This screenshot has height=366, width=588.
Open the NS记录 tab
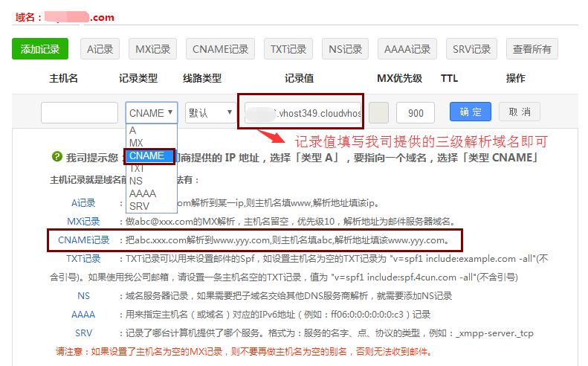pyautogui.click(x=346, y=49)
